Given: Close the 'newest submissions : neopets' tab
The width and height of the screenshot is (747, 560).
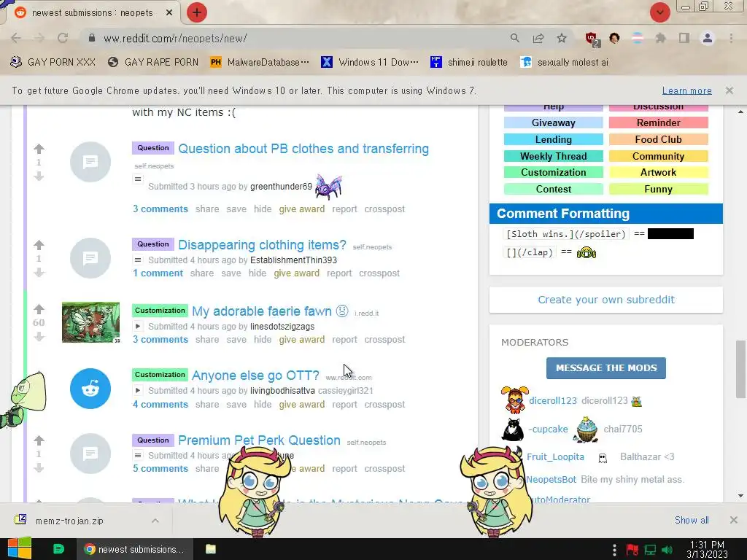Looking at the screenshot, I should [169, 13].
